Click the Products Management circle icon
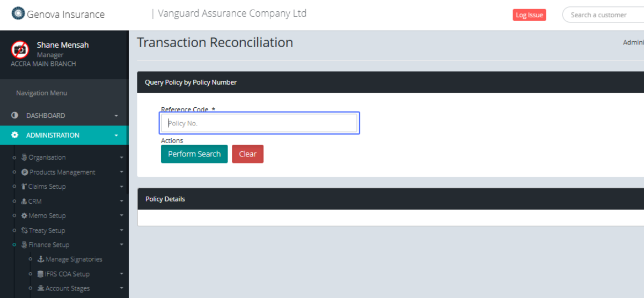644x298 pixels. point(25,172)
